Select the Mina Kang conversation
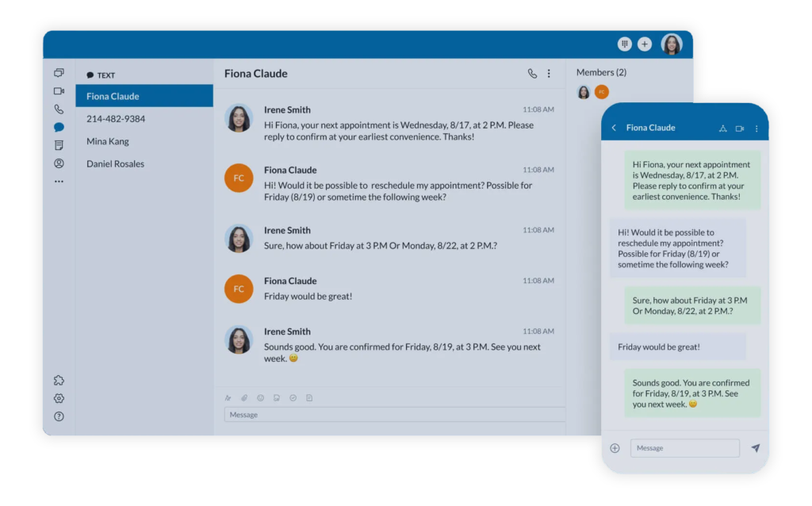The height and width of the screenshot is (506, 812). tap(108, 141)
